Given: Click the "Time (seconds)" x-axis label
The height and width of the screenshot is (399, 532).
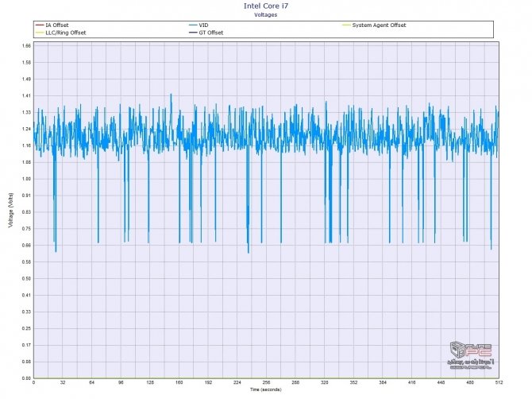Looking at the screenshot, I should [x=266, y=389].
